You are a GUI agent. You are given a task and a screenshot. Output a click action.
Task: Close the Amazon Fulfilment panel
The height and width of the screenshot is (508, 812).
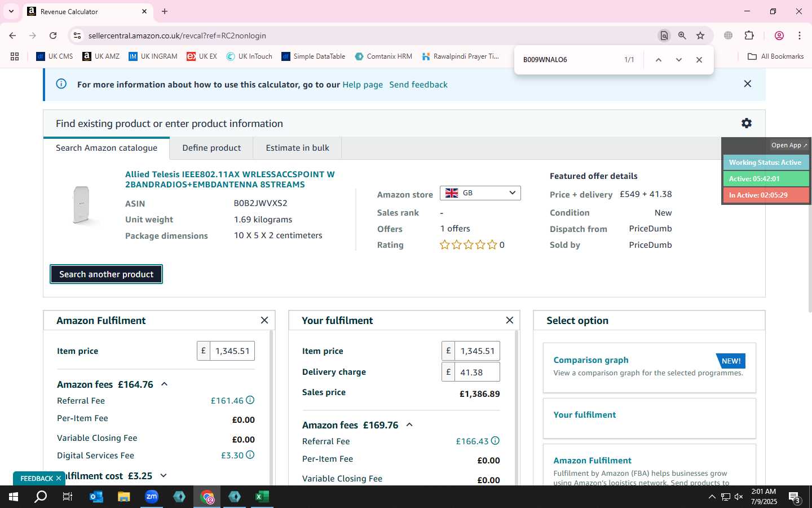tap(264, 320)
